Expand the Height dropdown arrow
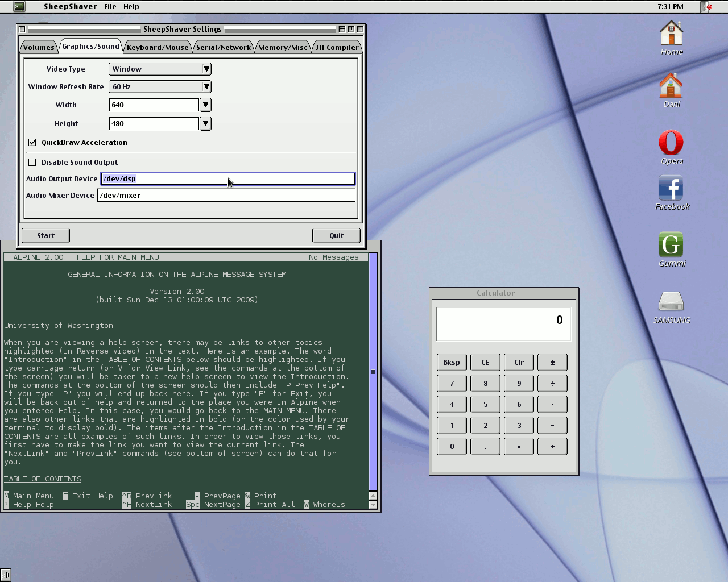The image size is (728, 582). point(206,124)
